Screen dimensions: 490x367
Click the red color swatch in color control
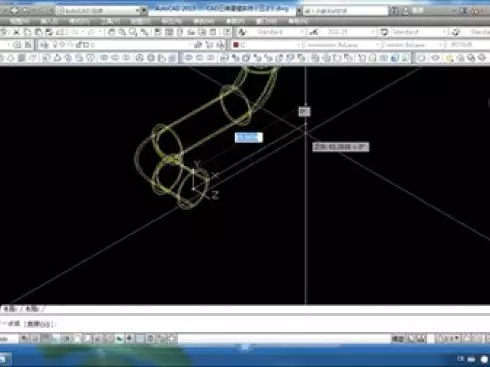point(236,45)
